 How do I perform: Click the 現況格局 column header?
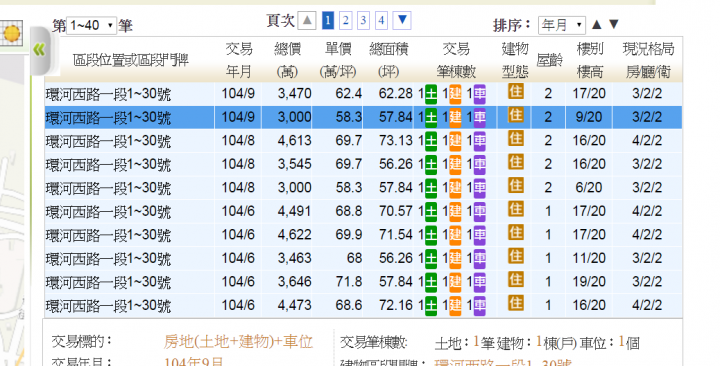pos(648,60)
